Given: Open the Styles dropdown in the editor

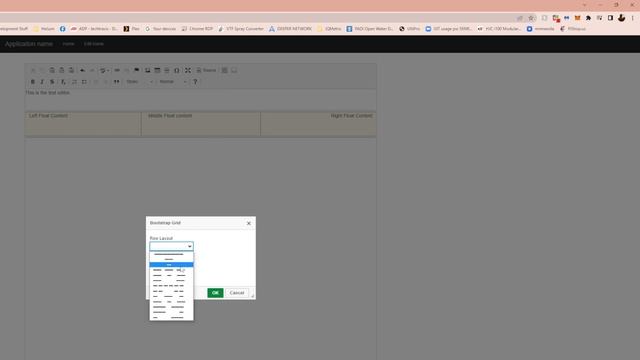Looking at the screenshot, I should click(140, 82).
